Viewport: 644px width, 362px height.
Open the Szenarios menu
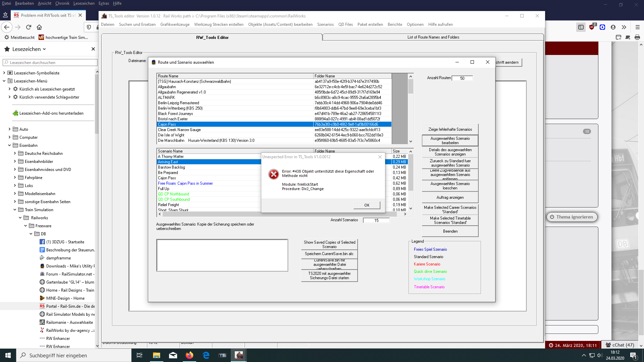[x=325, y=24]
